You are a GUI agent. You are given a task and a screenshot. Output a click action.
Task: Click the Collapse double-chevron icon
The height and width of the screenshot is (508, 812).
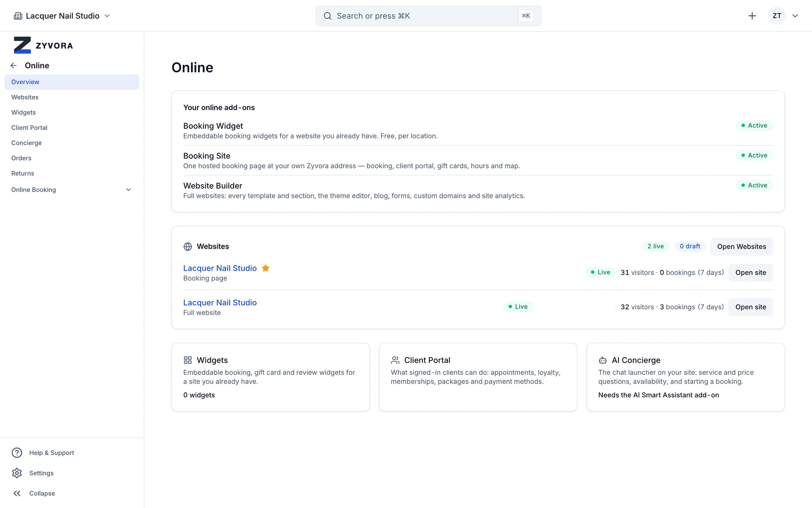[x=17, y=493]
